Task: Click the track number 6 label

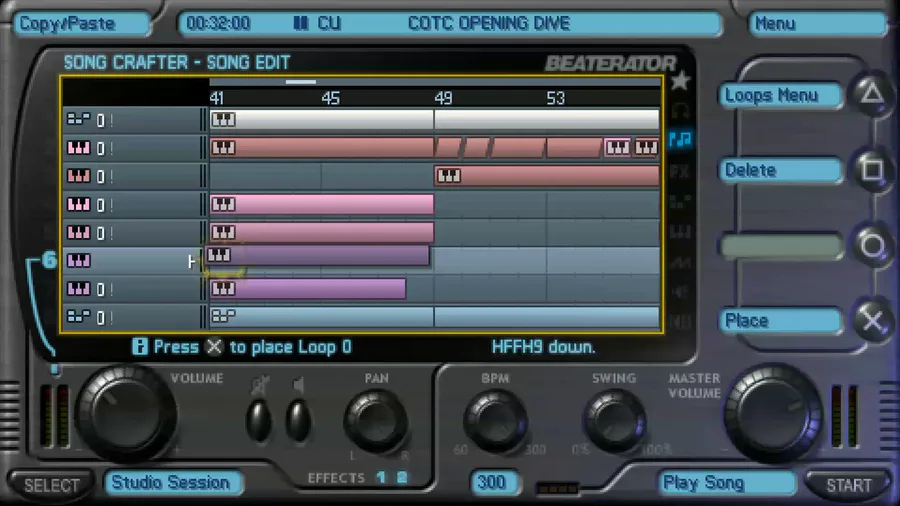Action: click(49, 260)
